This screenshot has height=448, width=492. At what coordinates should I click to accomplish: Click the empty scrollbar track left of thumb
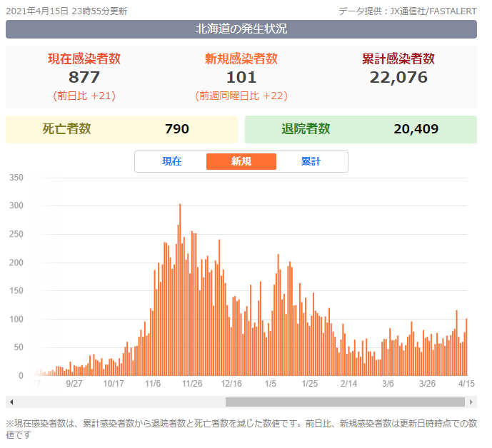point(114,402)
